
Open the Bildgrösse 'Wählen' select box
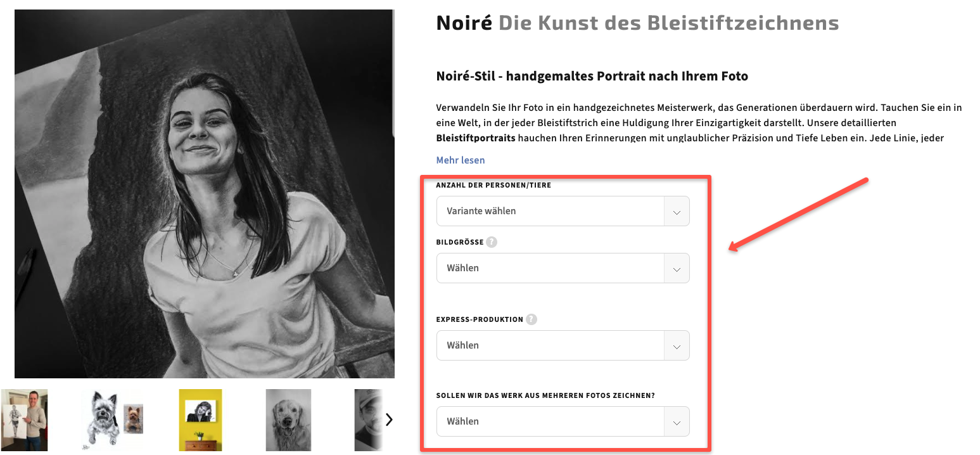click(x=563, y=268)
